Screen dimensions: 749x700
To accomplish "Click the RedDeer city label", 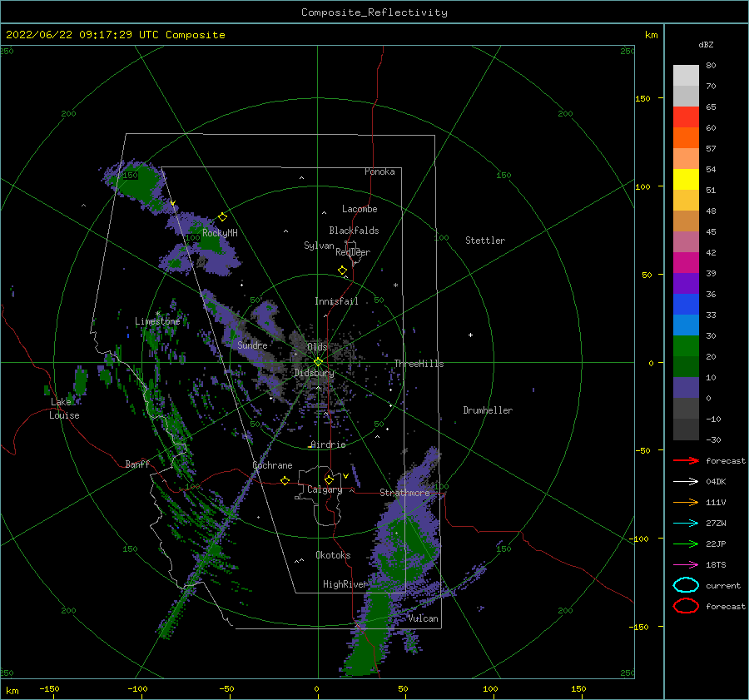I will click(x=353, y=252).
